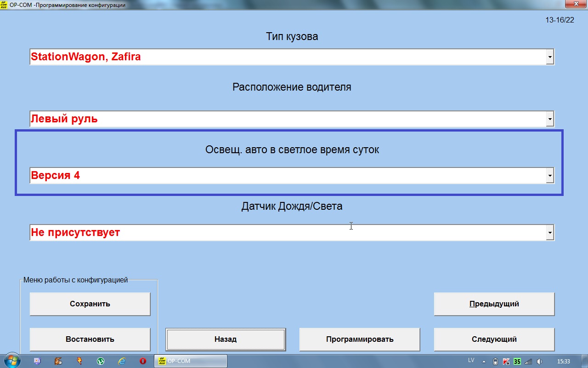Open Internet Explorer from the taskbar
Viewport: 588px width, 368px height.
122,362
